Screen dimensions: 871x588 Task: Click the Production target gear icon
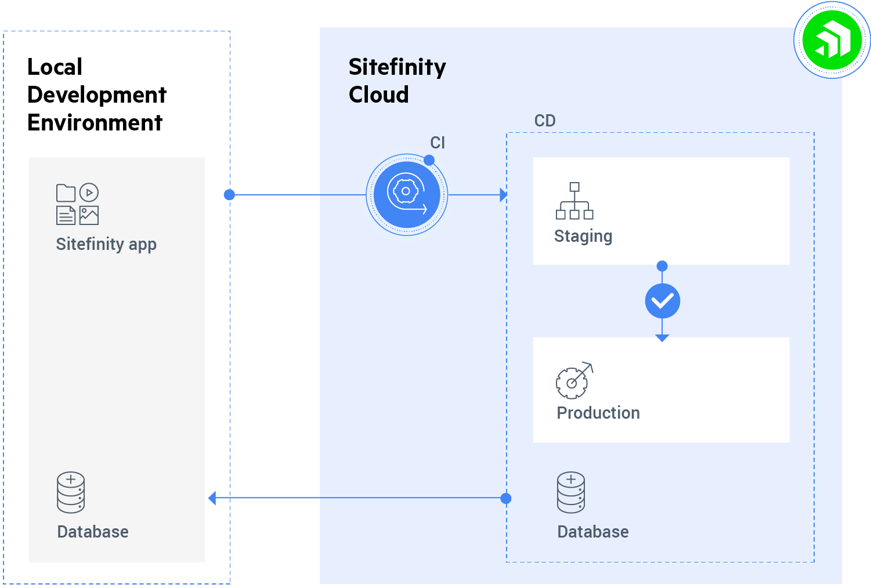[x=574, y=380]
